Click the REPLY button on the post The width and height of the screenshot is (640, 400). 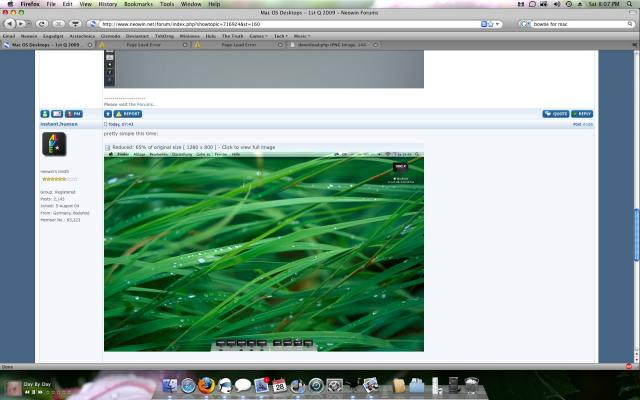(x=582, y=114)
